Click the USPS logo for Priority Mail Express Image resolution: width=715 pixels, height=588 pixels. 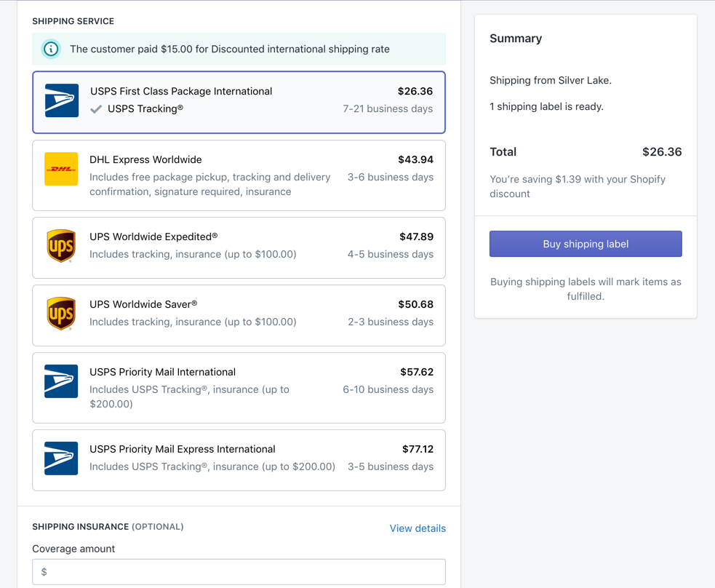61,458
